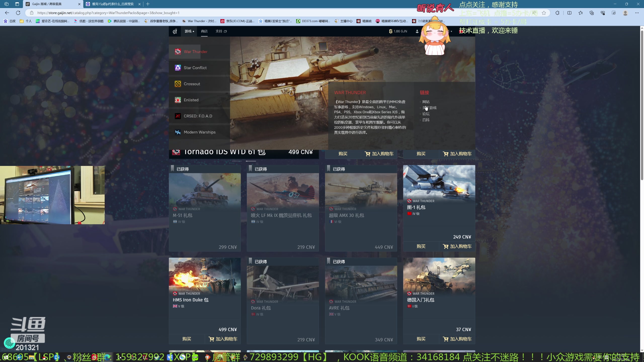Click 购买 for HMS Iron Duke 包
This screenshot has width=644, height=362.
click(x=187, y=339)
